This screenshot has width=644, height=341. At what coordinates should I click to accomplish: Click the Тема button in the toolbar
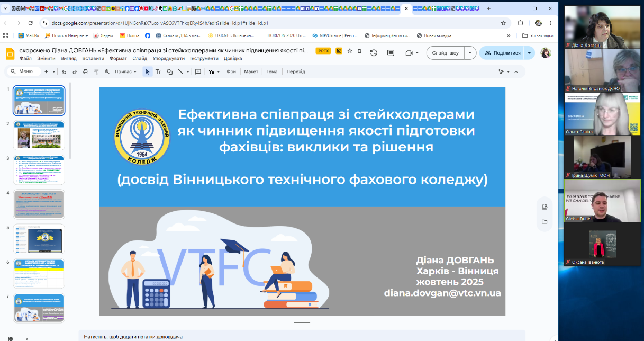(271, 71)
